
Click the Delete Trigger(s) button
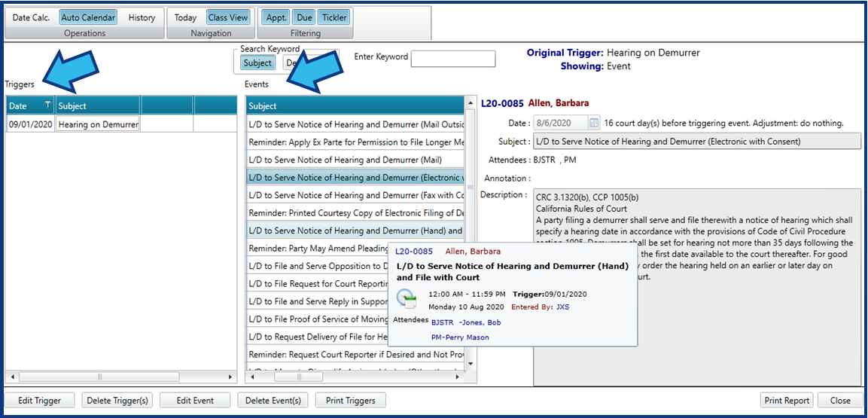(117, 400)
